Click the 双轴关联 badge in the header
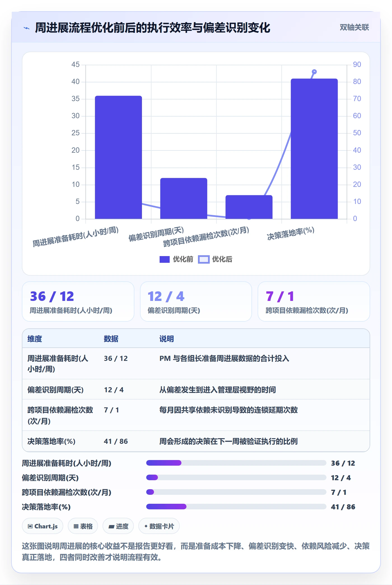 (354, 27)
